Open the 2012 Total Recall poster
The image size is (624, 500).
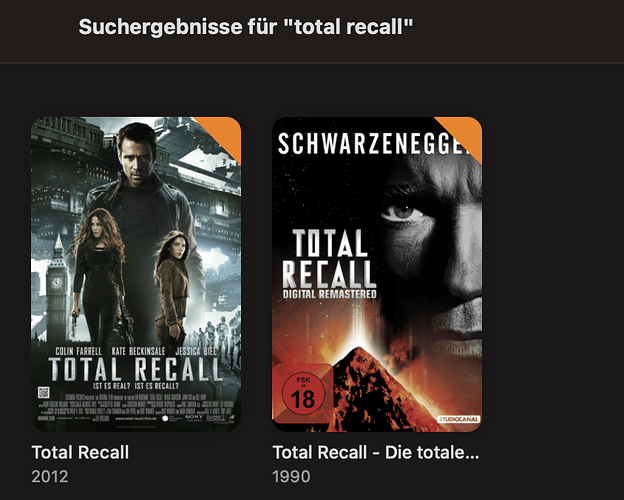tap(136, 274)
